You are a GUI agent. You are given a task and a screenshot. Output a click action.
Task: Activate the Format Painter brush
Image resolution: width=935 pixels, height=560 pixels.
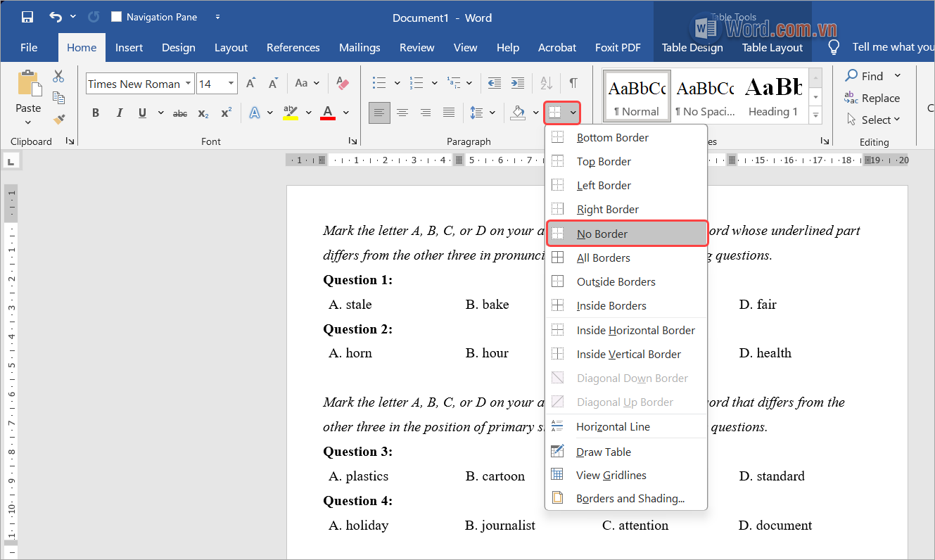59,119
